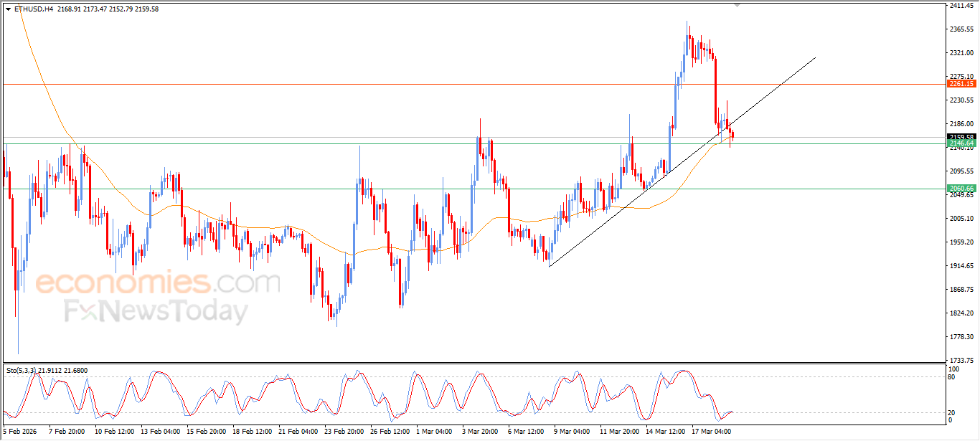Click the green 2146.64 price level tag

(x=961, y=143)
